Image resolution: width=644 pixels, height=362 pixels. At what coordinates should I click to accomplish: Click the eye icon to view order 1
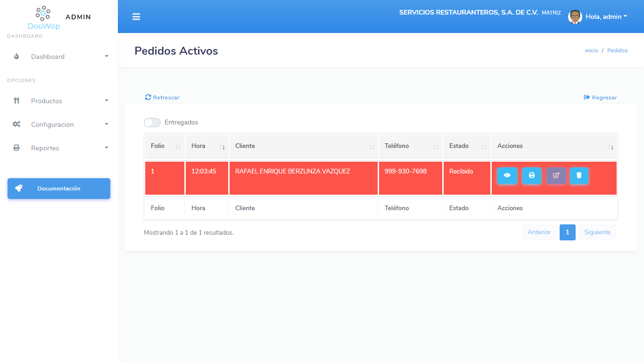[507, 175]
